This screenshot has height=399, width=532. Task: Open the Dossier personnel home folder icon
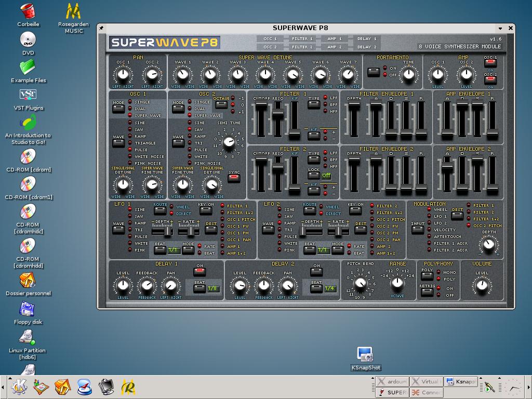pyautogui.click(x=28, y=281)
